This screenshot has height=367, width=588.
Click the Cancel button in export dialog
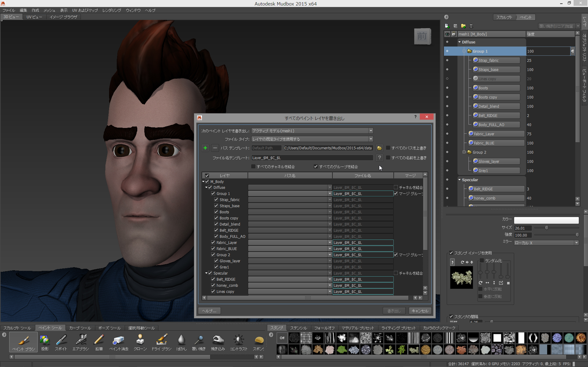pos(420,311)
